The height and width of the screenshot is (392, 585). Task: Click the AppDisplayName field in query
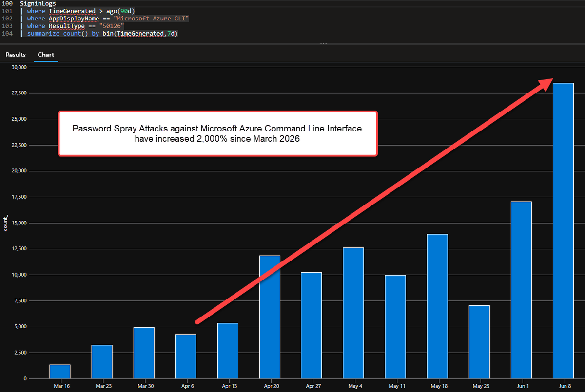[73, 18]
